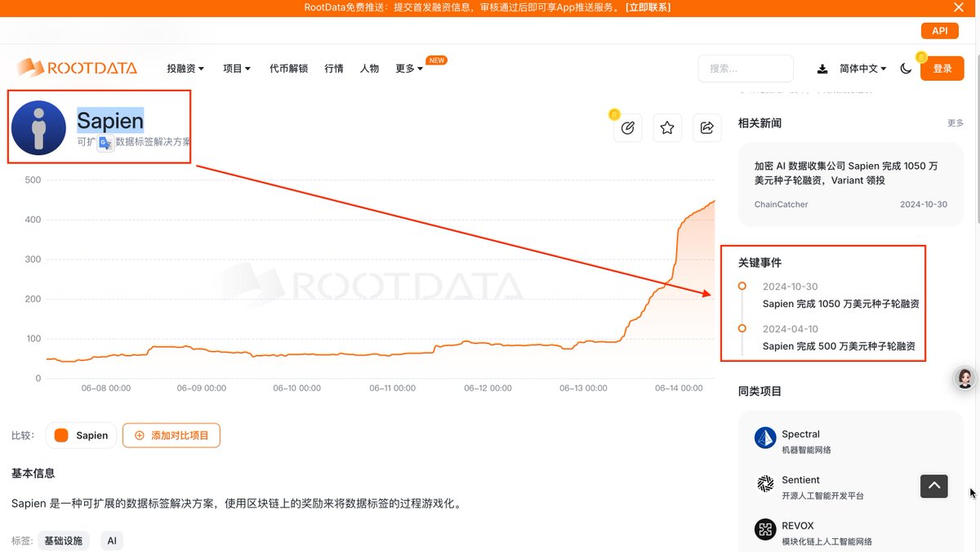
Task: Click the 添加对比项目 button
Action: (171, 435)
